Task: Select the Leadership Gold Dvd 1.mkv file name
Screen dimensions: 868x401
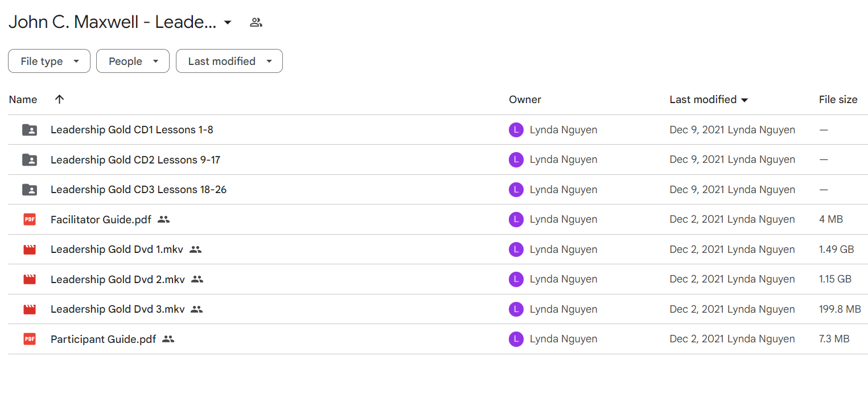Action: (117, 249)
